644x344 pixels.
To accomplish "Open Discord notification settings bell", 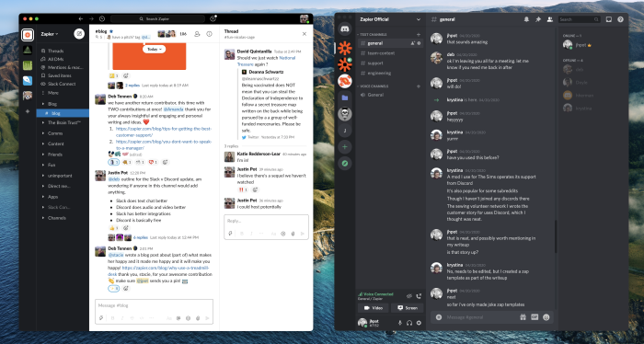I will pos(526,19).
